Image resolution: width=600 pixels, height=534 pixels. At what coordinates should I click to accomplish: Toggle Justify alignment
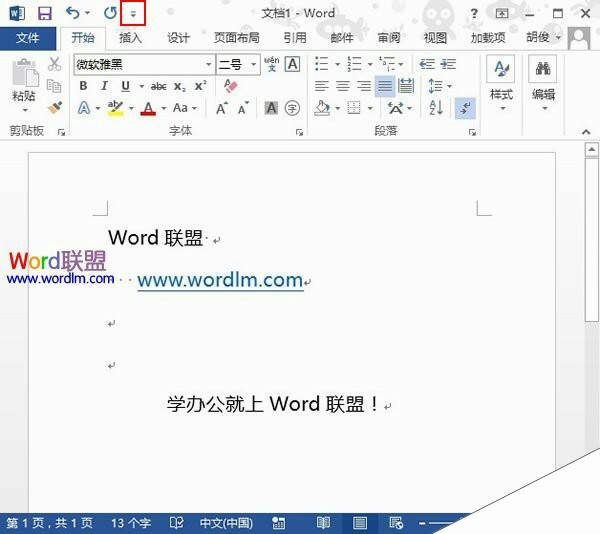[x=385, y=86]
